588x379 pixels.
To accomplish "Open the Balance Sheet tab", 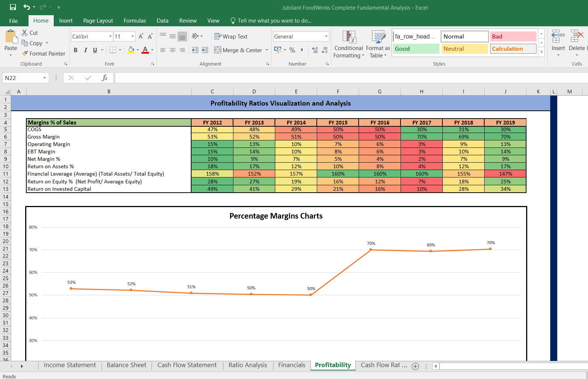I will click(126, 365).
